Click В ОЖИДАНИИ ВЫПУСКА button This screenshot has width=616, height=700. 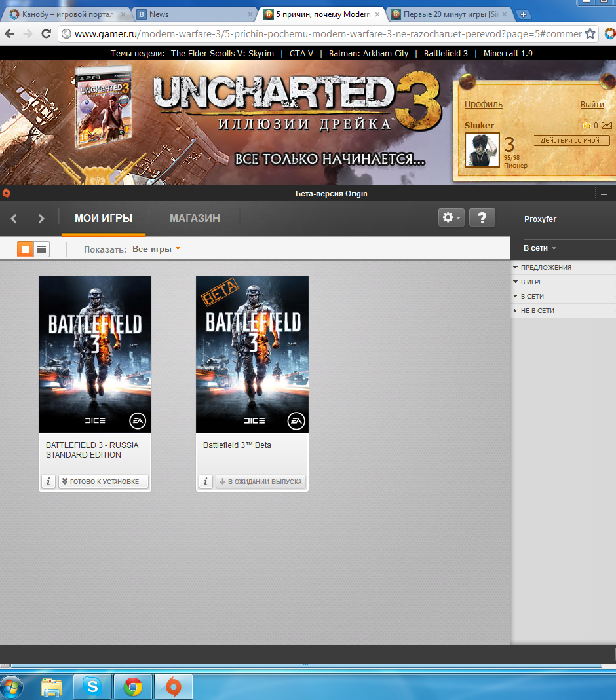pyautogui.click(x=261, y=481)
